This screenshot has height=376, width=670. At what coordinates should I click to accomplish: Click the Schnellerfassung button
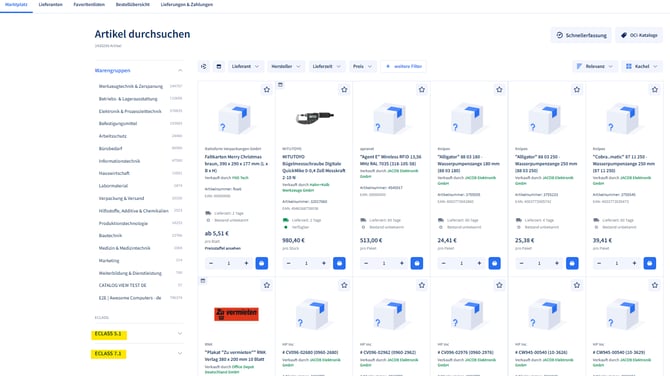click(x=581, y=35)
